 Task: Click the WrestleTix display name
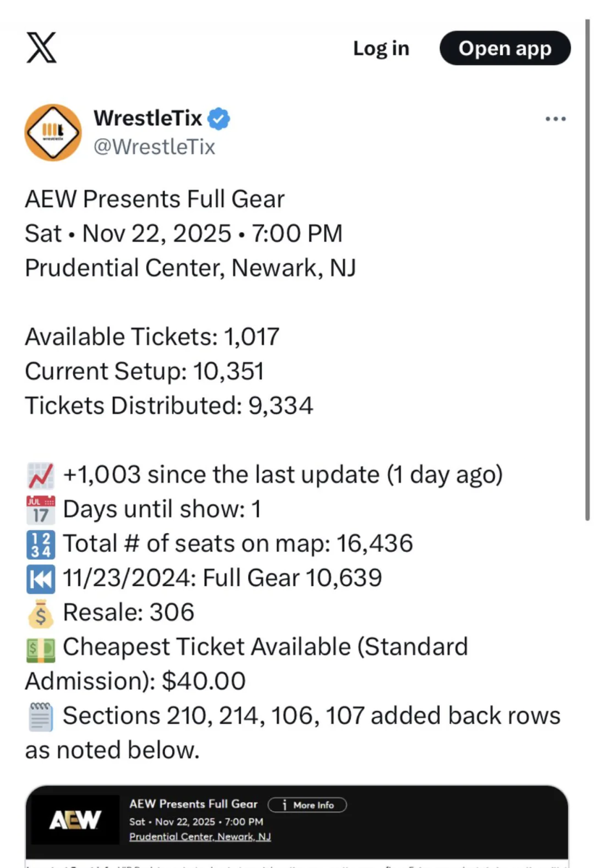coord(148,118)
